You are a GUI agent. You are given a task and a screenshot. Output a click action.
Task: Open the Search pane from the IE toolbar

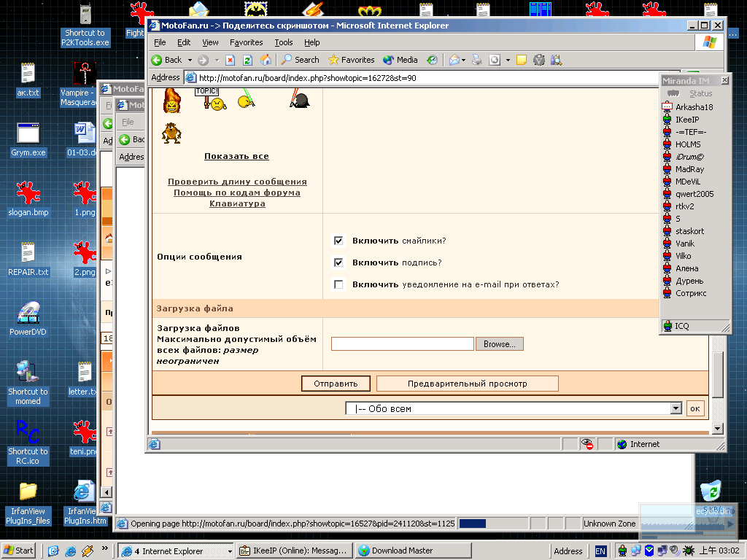click(x=300, y=60)
